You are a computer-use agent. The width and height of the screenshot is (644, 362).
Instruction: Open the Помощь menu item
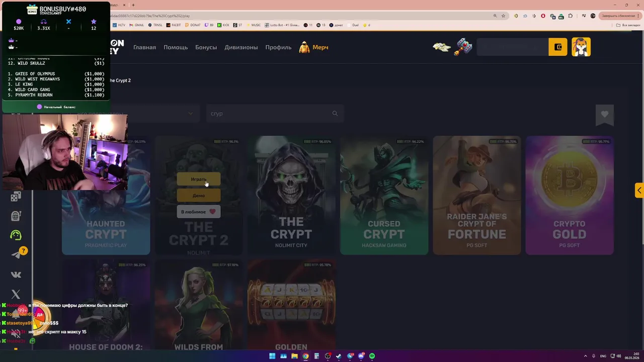click(x=176, y=47)
